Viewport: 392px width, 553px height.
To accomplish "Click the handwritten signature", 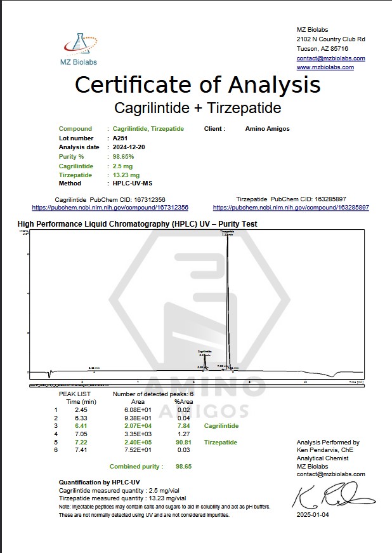I will point(333,495).
